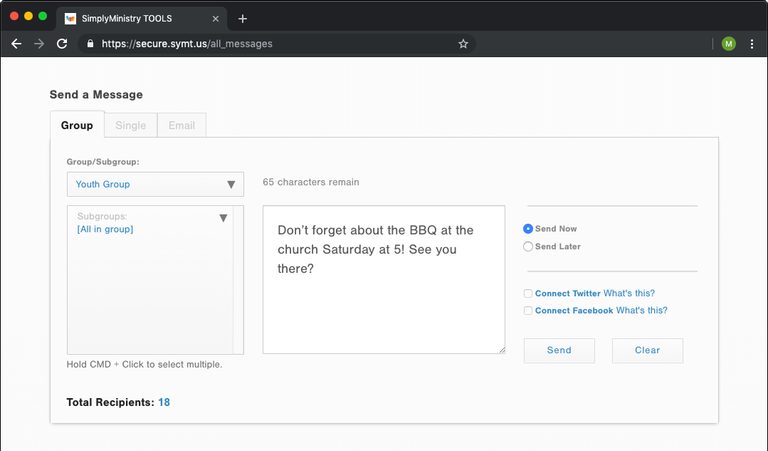This screenshot has height=451, width=768.
Task: Open the Connect Twitter link
Action: (568, 293)
